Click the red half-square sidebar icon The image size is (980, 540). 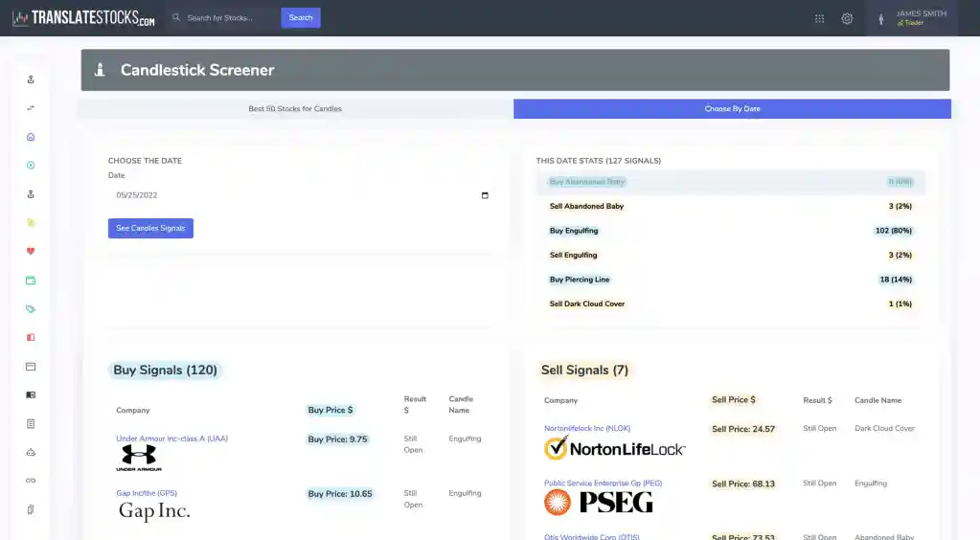(x=31, y=337)
